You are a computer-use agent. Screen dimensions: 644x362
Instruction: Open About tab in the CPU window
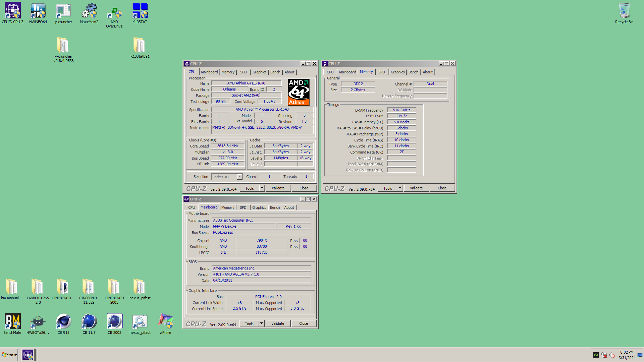coord(289,72)
